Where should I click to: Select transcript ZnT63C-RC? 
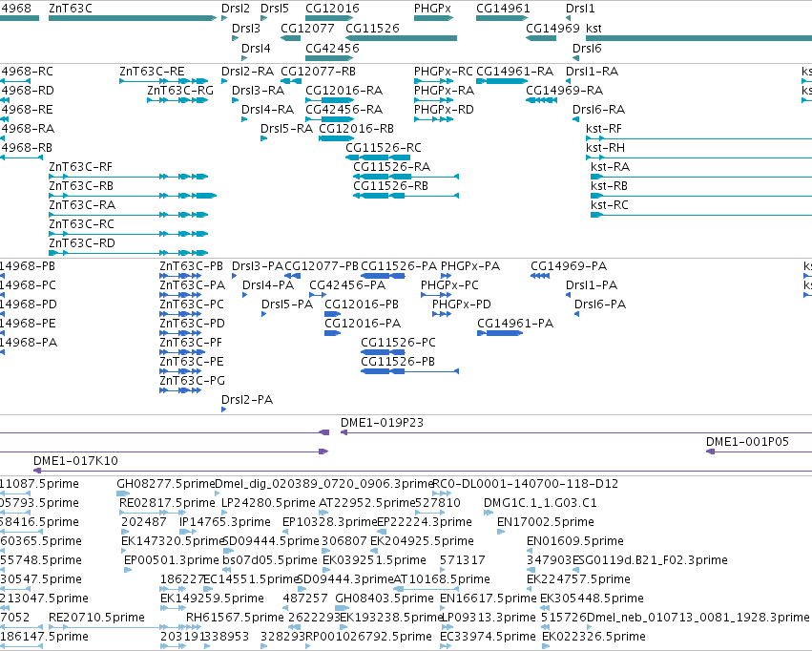81,223
